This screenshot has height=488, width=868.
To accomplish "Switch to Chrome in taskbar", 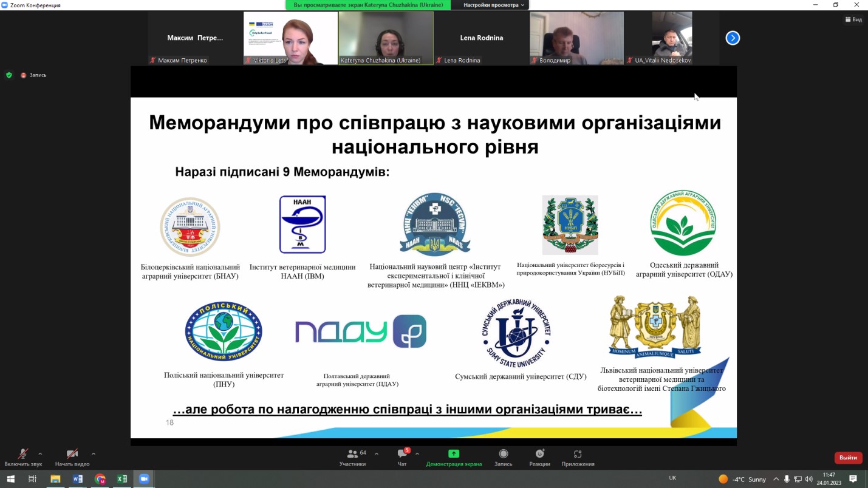I will (x=100, y=479).
